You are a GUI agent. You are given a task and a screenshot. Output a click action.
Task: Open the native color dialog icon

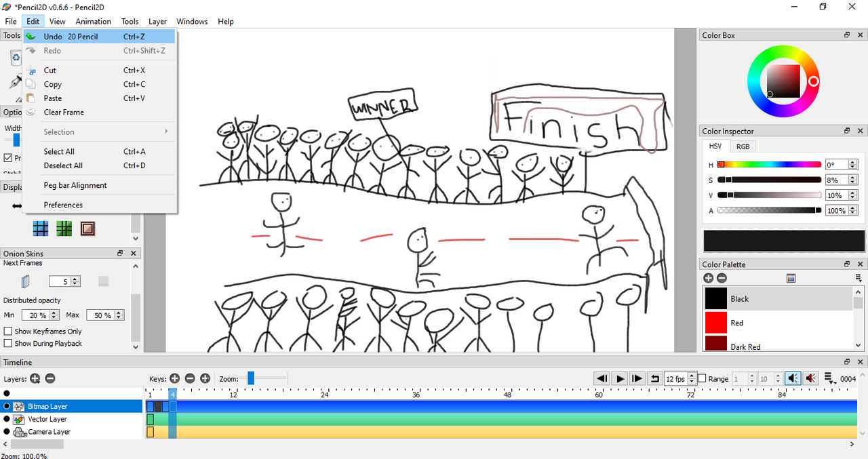click(x=791, y=278)
